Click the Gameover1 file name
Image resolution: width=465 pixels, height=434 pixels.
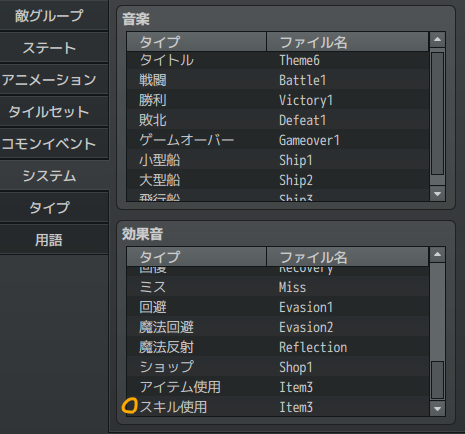pos(309,140)
